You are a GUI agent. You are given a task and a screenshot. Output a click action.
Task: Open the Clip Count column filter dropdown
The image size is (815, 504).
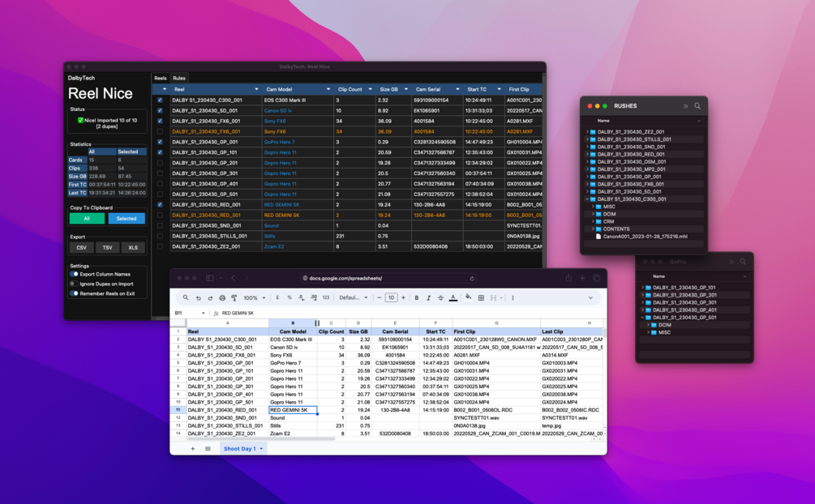click(370, 89)
